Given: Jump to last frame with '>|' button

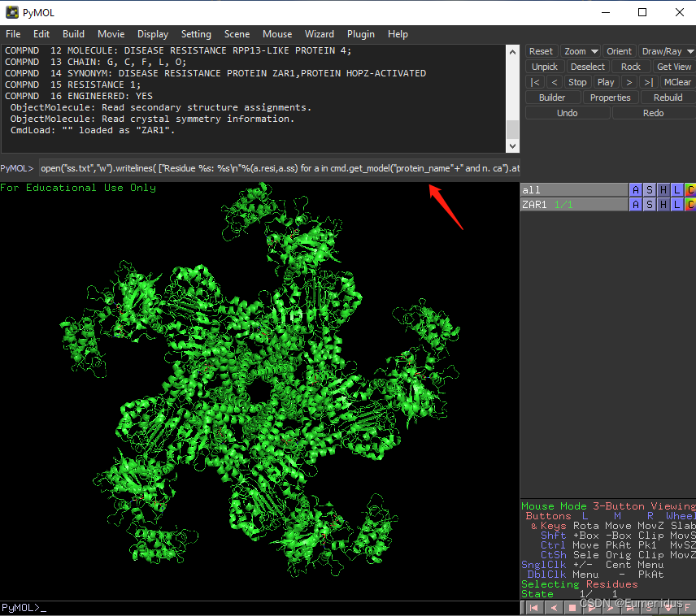Looking at the screenshot, I should point(649,82).
